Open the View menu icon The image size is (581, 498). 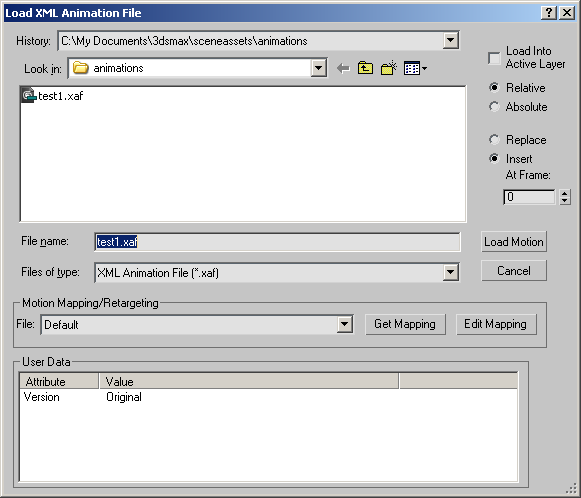pyautogui.click(x=415, y=69)
